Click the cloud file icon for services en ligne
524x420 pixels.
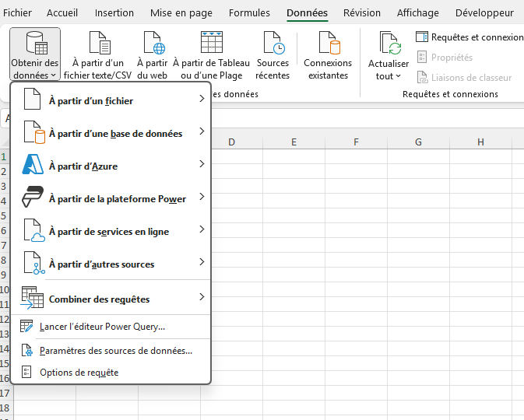pyautogui.click(x=34, y=230)
